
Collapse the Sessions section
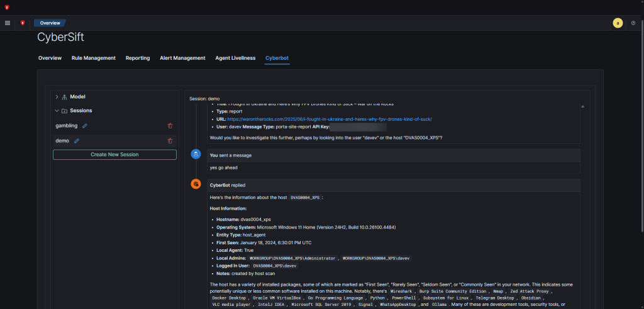57,111
